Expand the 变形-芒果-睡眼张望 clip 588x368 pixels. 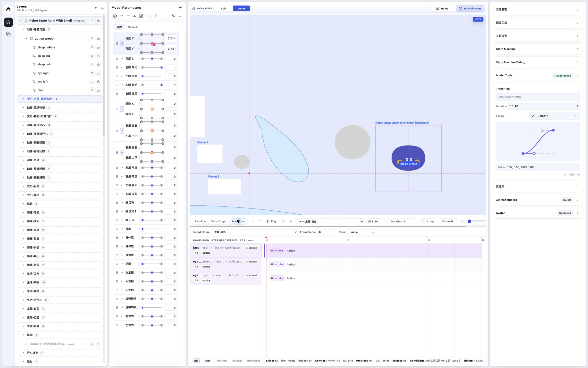23,99
